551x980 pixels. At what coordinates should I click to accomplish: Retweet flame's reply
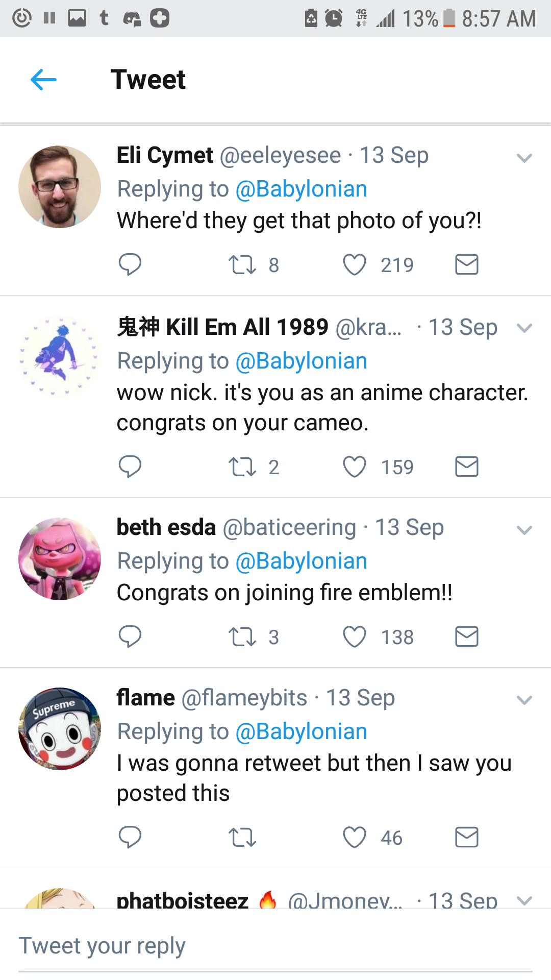pos(242,838)
